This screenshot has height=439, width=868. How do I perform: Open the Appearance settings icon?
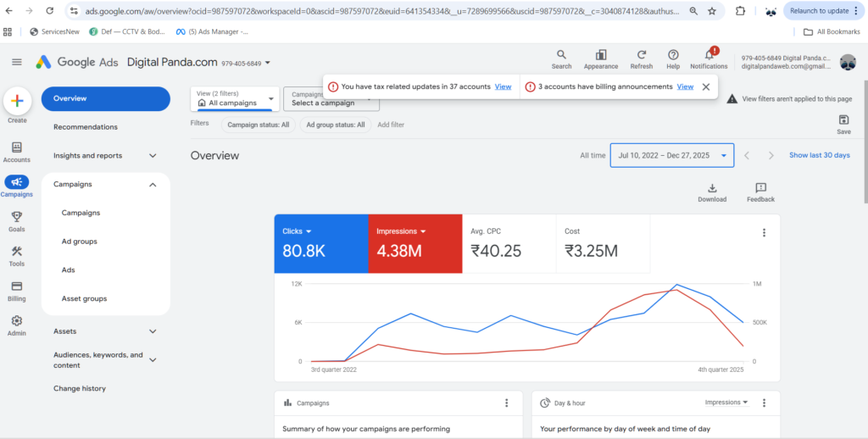(x=601, y=54)
